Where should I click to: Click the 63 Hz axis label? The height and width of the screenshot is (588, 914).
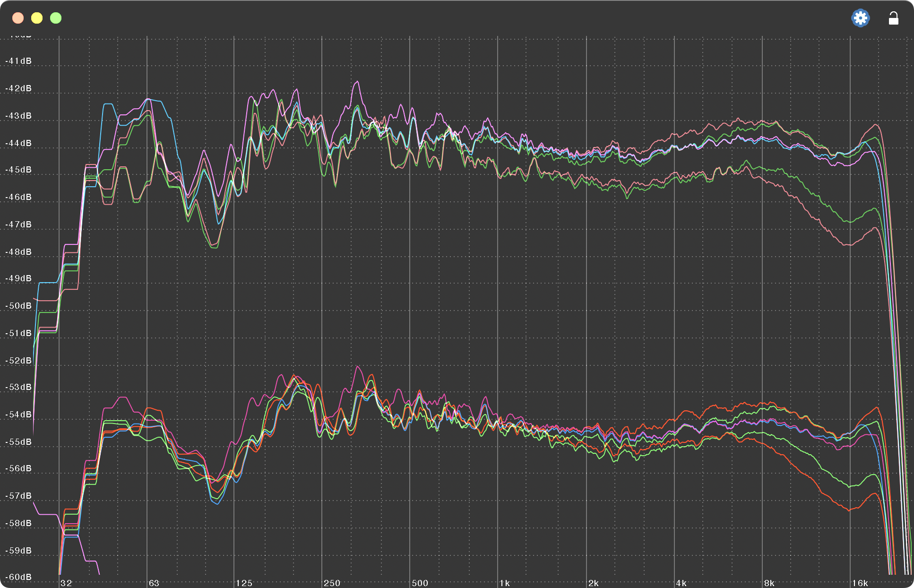[x=154, y=583]
